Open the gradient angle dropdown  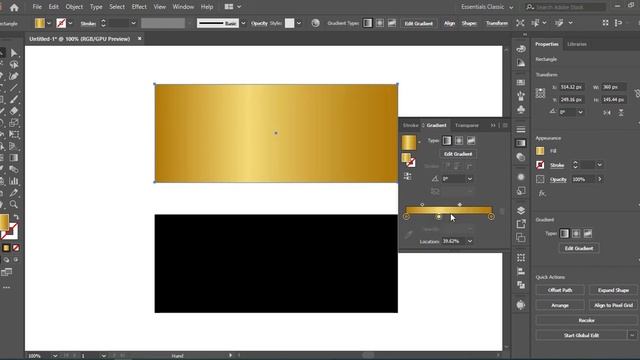[470, 179]
